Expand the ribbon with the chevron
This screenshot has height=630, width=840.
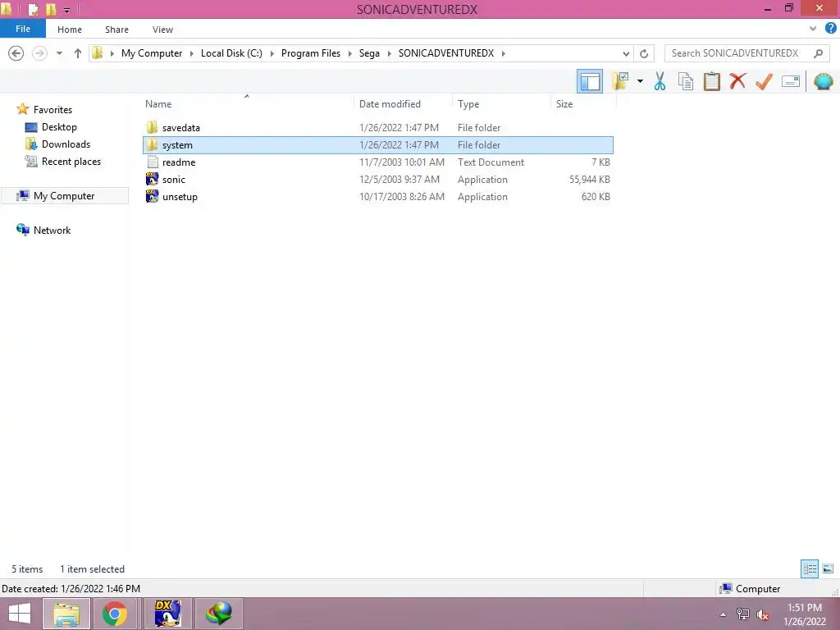813,29
